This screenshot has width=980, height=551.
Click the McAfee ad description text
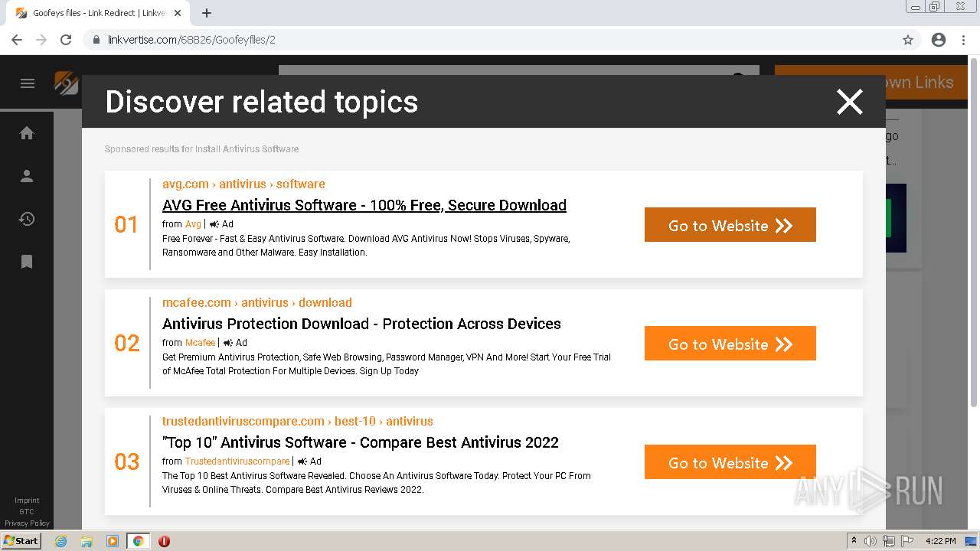[x=387, y=364]
